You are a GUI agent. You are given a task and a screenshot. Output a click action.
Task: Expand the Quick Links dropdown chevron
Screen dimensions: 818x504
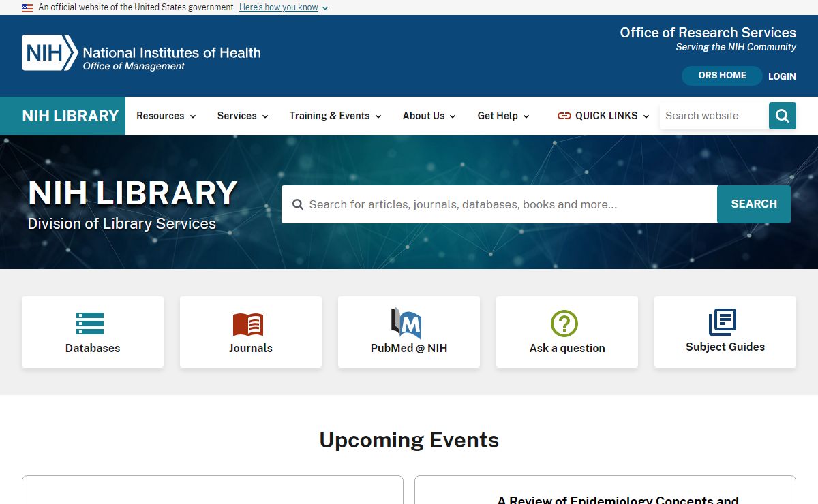(x=646, y=116)
